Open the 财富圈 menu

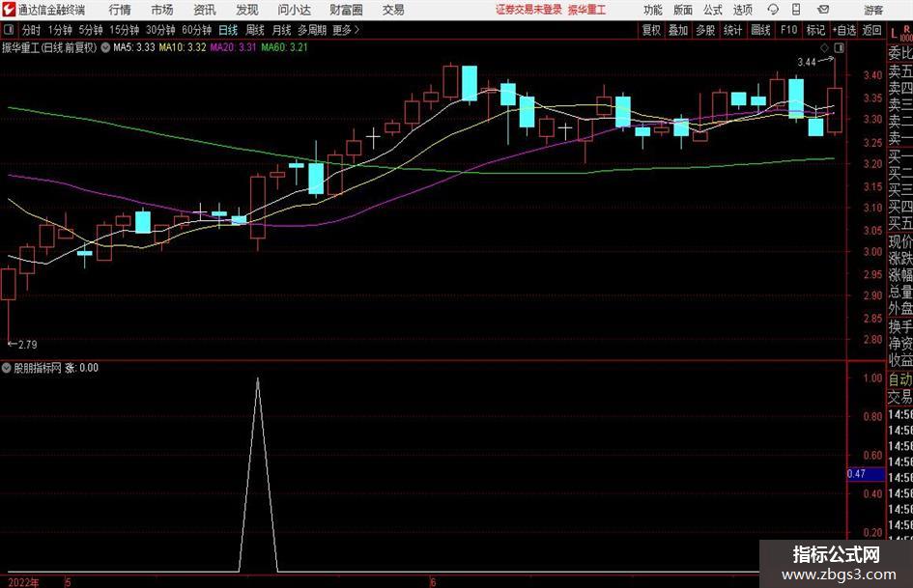tap(346, 10)
